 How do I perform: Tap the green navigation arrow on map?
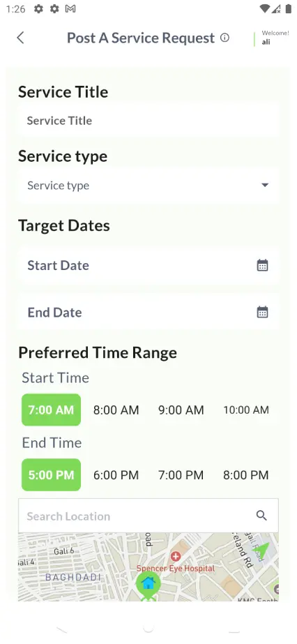pos(261,550)
